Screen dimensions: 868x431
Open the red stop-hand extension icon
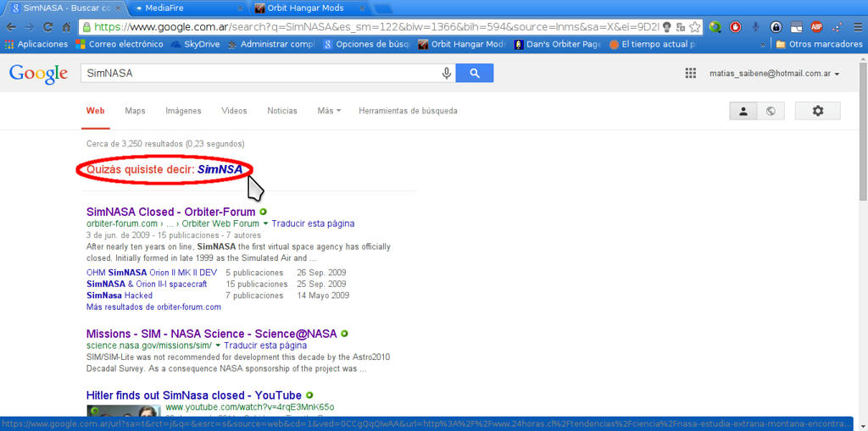coord(735,26)
